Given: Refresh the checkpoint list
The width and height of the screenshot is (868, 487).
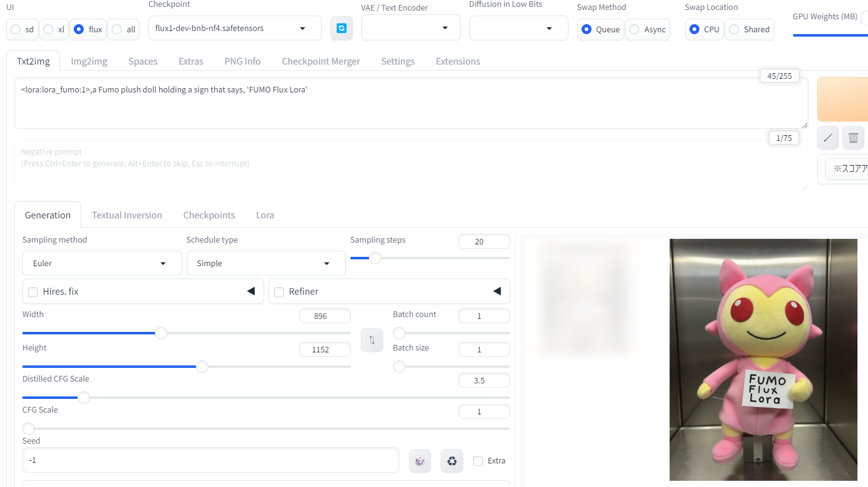Looking at the screenshot, I should pos(341,29).
